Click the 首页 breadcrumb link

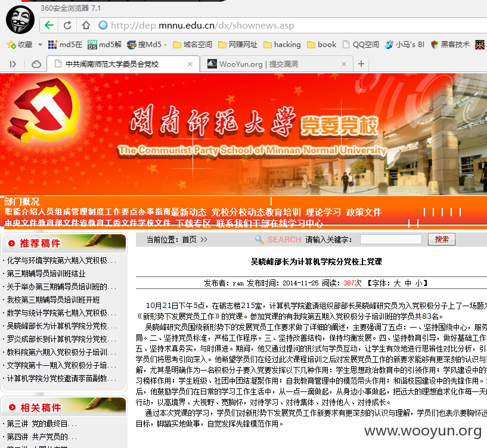(190, 239)
